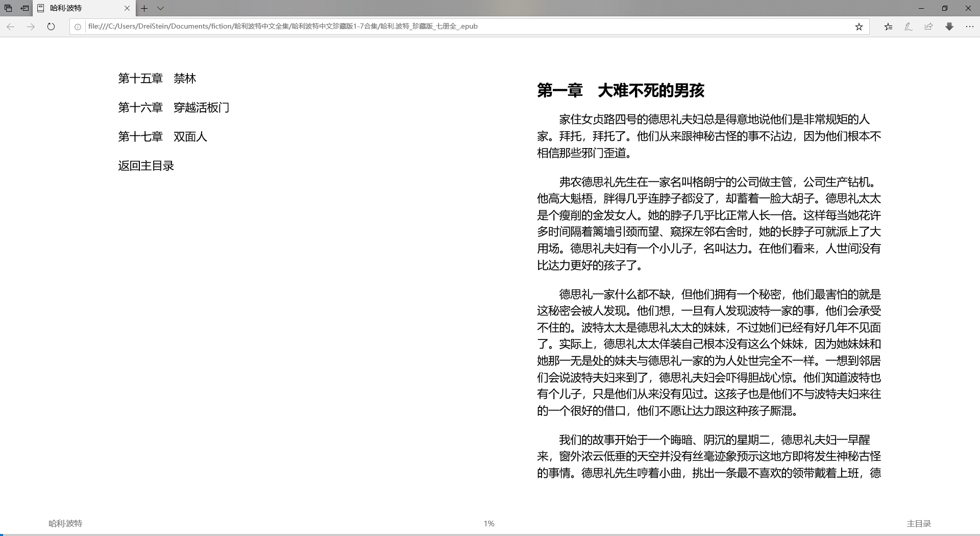The height and width of the screenshot is (536, 980).
Task: Open the Favorites hub icon
Action: 888,27
